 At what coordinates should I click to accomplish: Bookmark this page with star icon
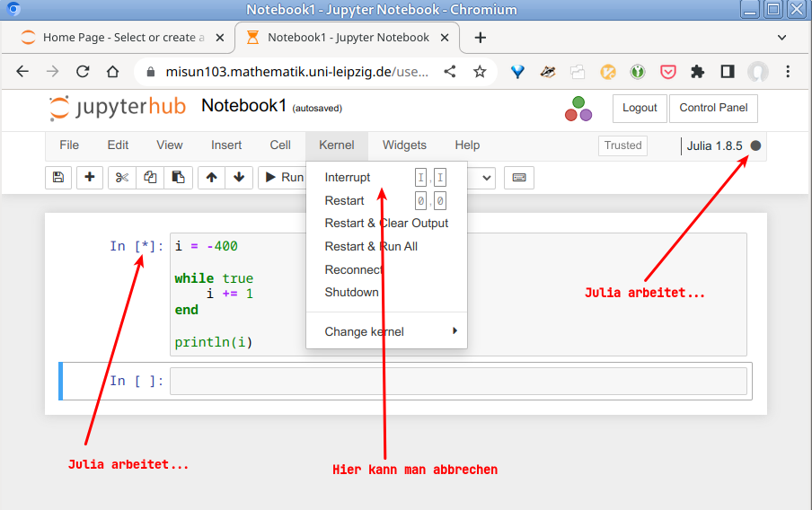tap(480, 72)
